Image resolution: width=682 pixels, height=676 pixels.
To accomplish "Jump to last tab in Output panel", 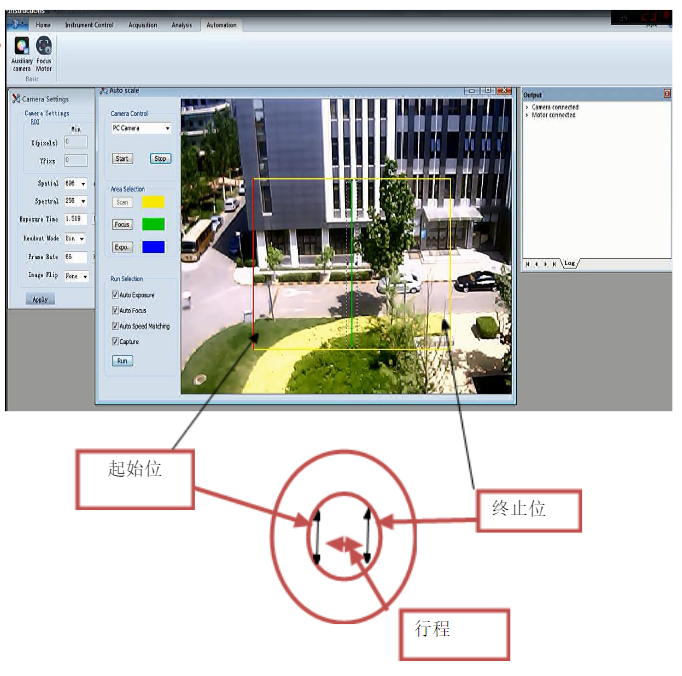I will coord(555,264).
